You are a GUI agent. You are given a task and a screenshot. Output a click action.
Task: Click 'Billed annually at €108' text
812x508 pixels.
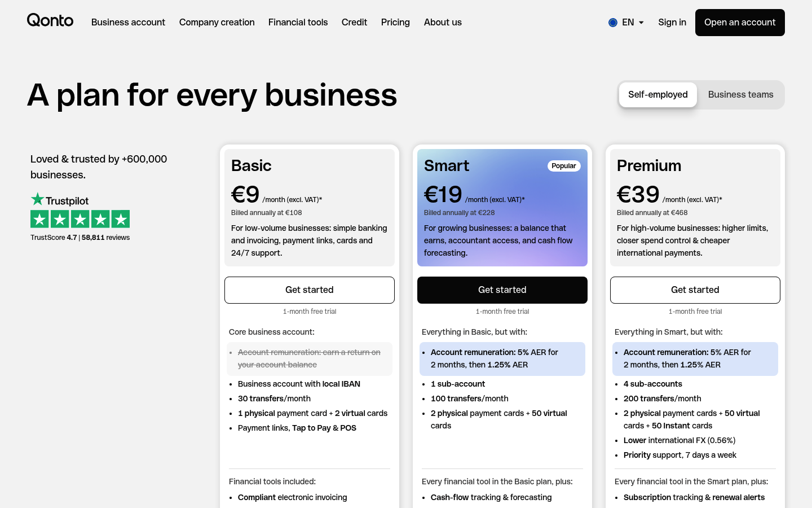tap(267, 213)
